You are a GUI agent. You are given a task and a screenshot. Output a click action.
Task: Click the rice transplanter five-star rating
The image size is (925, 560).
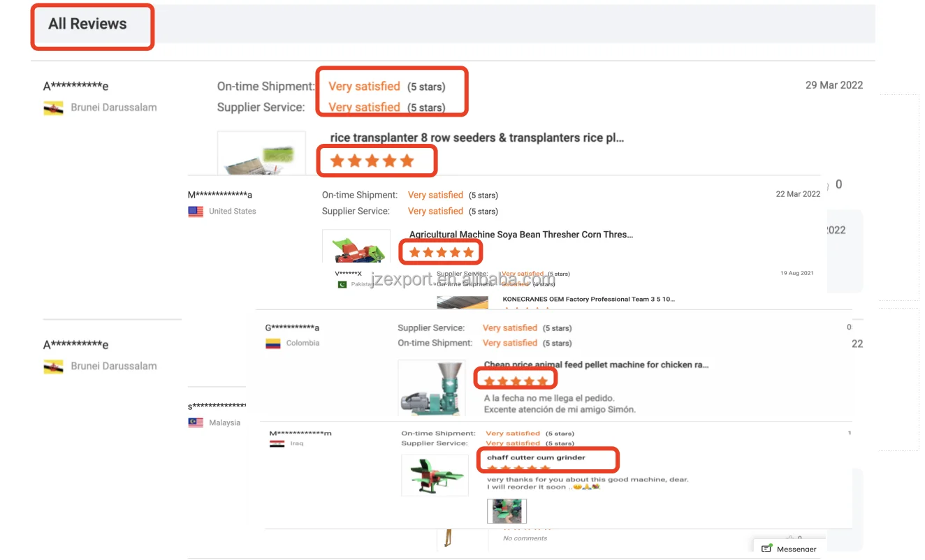[x=372, y=161]
